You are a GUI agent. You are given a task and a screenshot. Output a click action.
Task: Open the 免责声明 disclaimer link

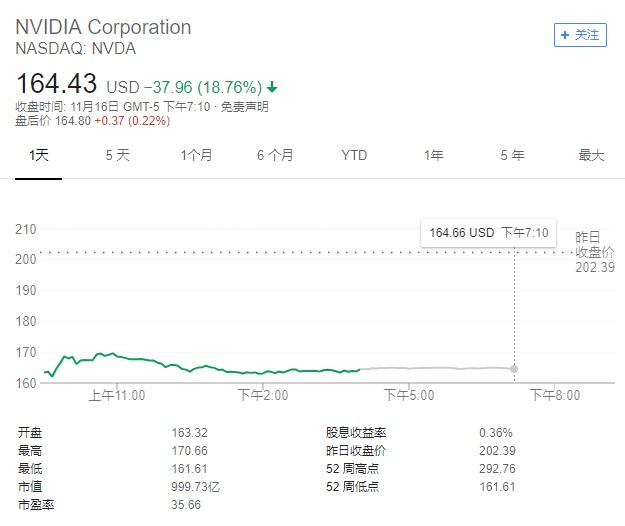click(244, 107)
